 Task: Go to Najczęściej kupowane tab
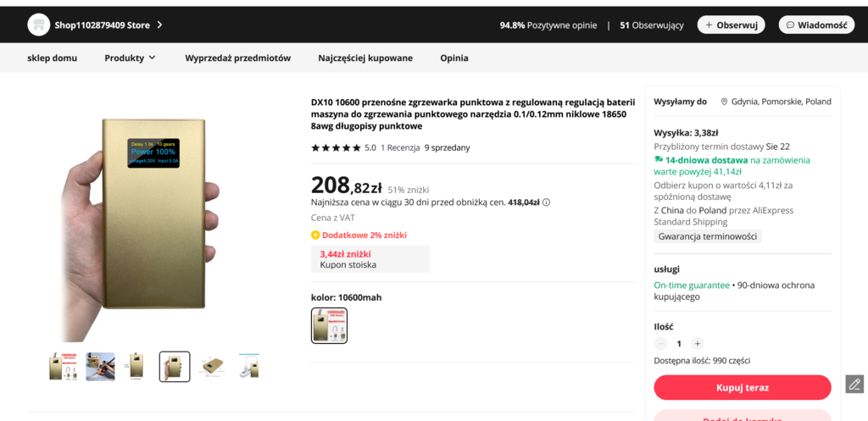[x=365, y=58]
